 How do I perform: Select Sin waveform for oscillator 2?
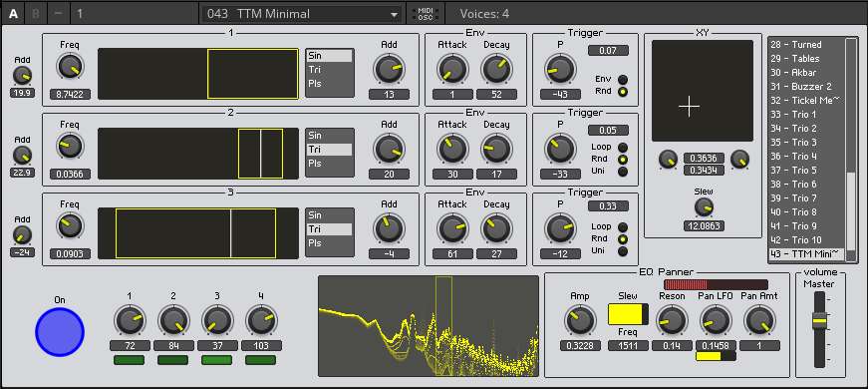[x=330, y=136]
